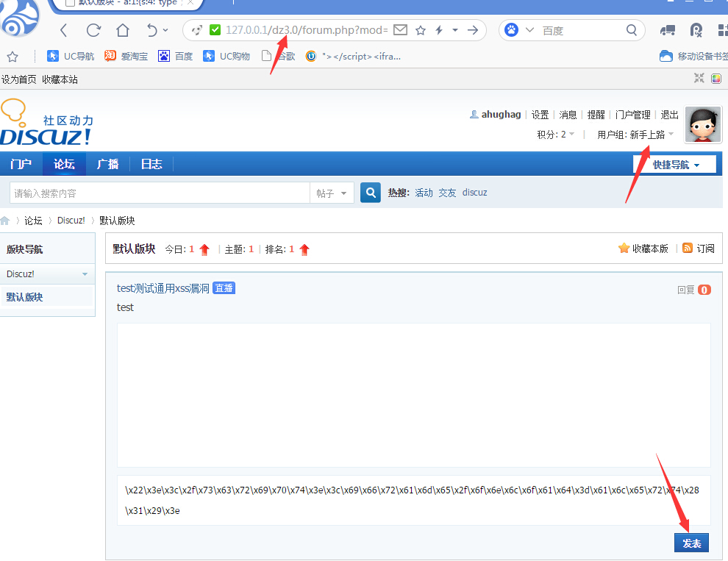The width and height of the screenshot is (728, 561).
Task: Collapse Discuz! section in 版块导航 sidebar
Action: (47, 274)
